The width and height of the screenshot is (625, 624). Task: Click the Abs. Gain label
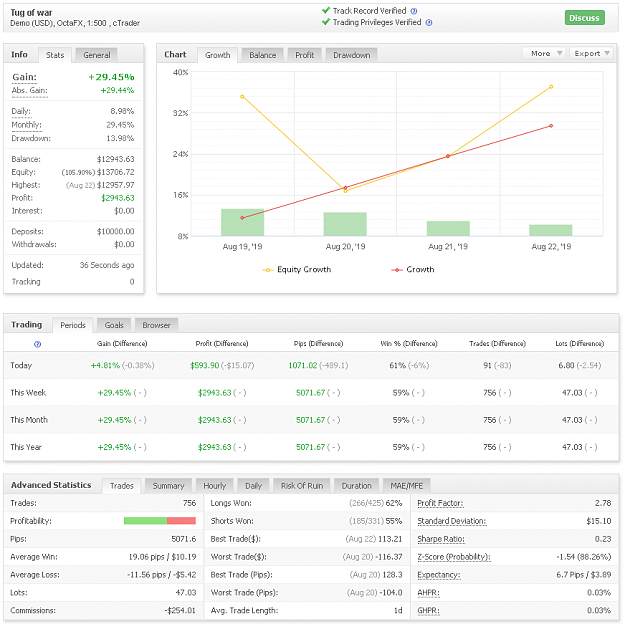[29, 91]
